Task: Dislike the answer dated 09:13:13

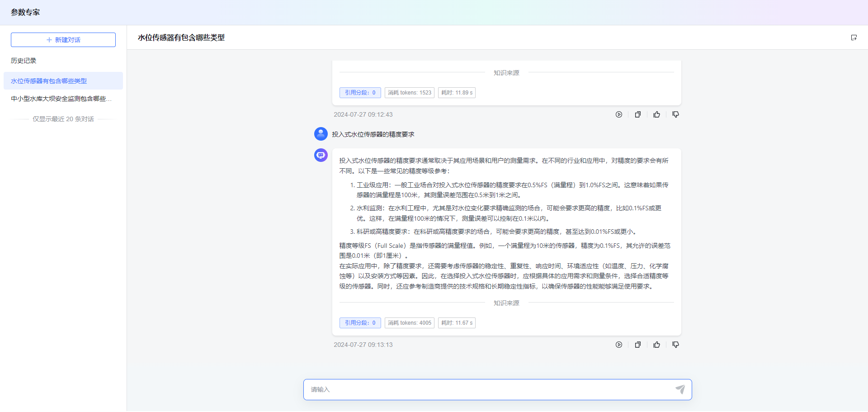Action: (676, 345)
